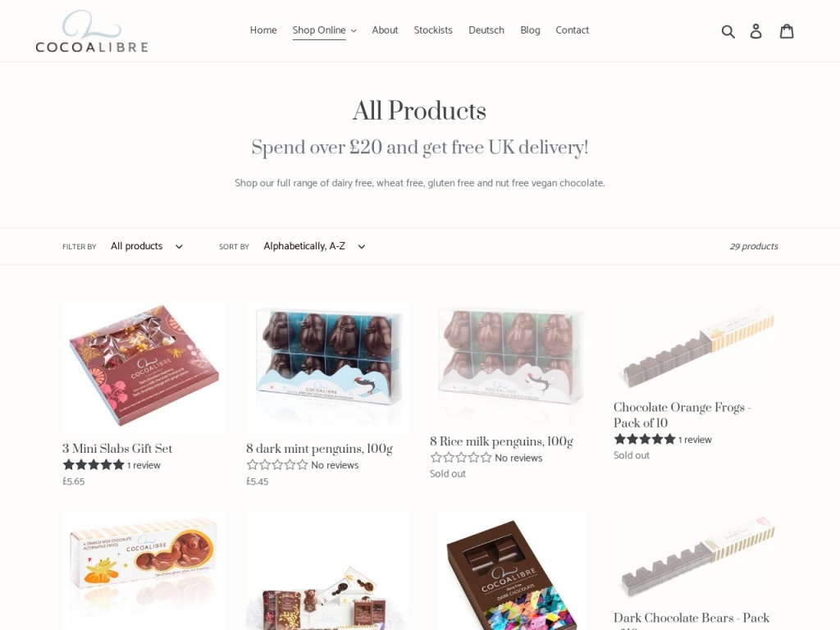Open the search magnifier icon
The image size is (840, 630).
[728, 31]
